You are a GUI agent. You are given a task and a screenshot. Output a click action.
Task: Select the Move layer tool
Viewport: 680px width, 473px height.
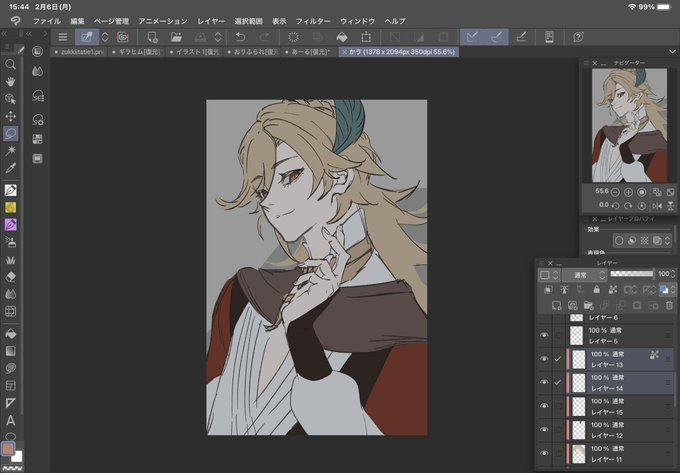coord(10,116)
